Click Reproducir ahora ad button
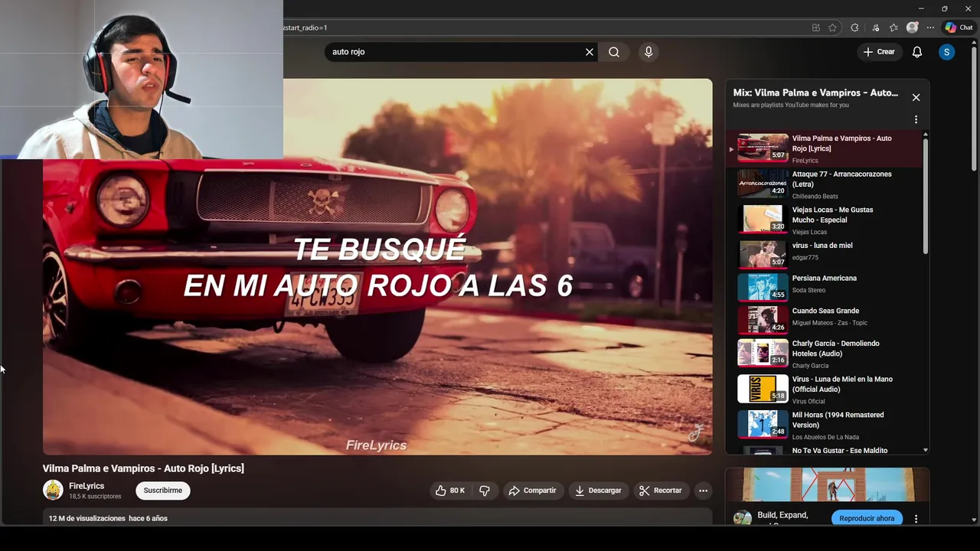The height and width of the screenshot is (551, 980). [867, 518]
